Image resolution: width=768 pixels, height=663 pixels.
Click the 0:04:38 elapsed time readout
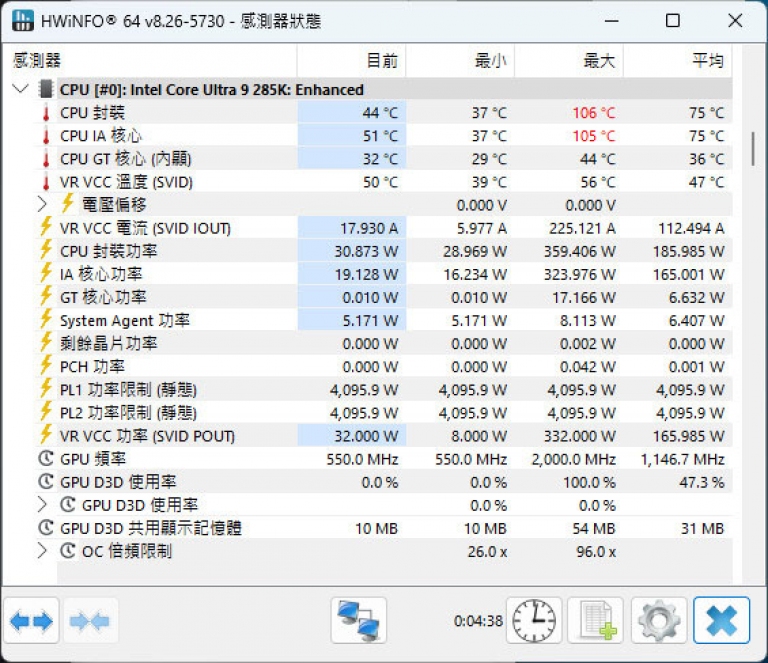pos(478,621)
